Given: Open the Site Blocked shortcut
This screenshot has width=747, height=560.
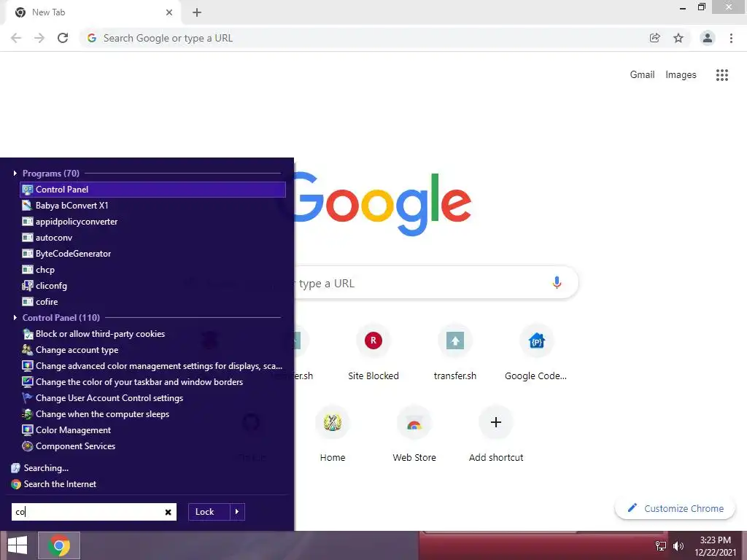Looking at the screenshot, I should pos(373,352).
